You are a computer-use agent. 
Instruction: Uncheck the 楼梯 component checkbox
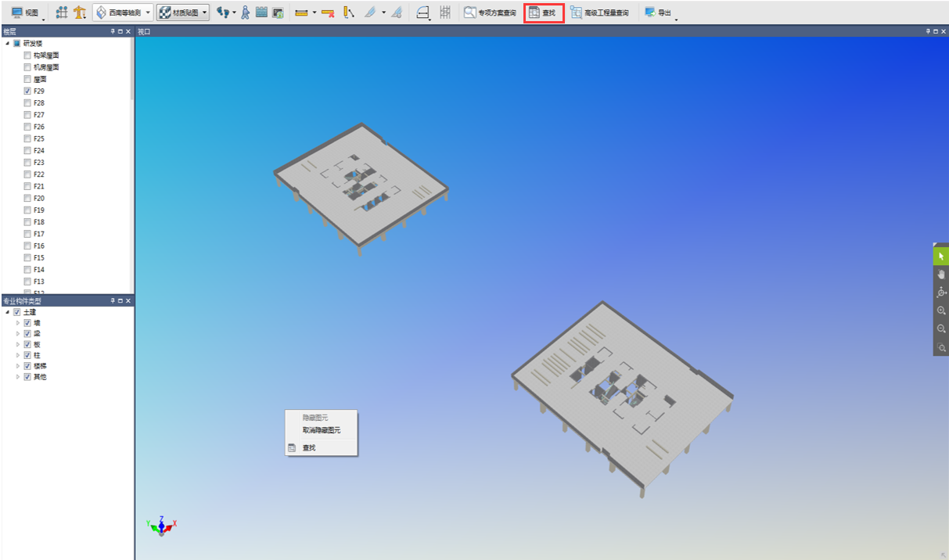click(27, 366)
